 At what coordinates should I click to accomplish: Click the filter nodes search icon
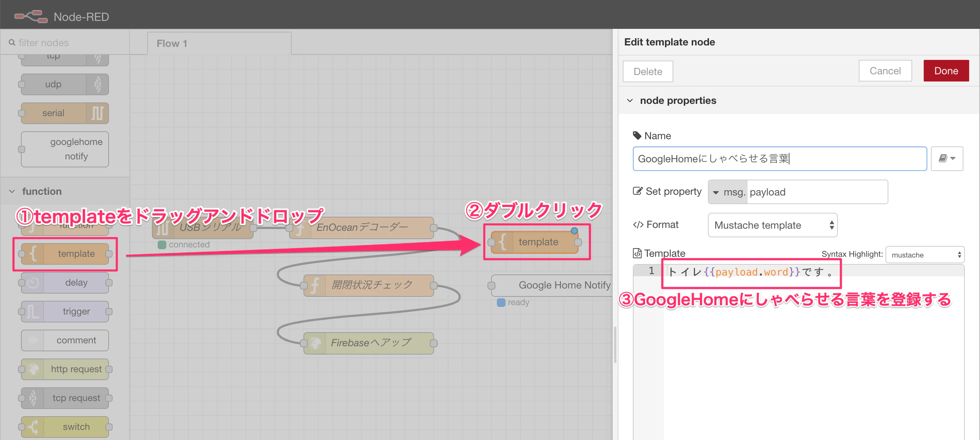(x=12, y=43)
